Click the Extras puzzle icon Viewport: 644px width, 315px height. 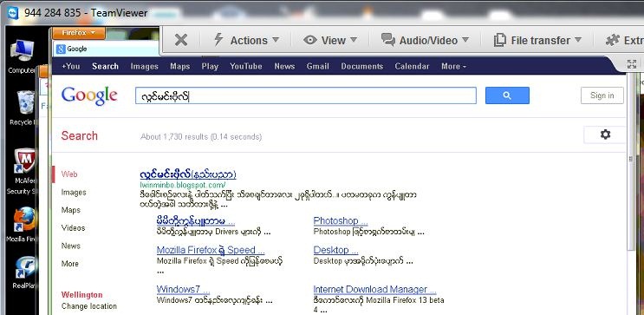pyautogui.click(x=613, y=40)
